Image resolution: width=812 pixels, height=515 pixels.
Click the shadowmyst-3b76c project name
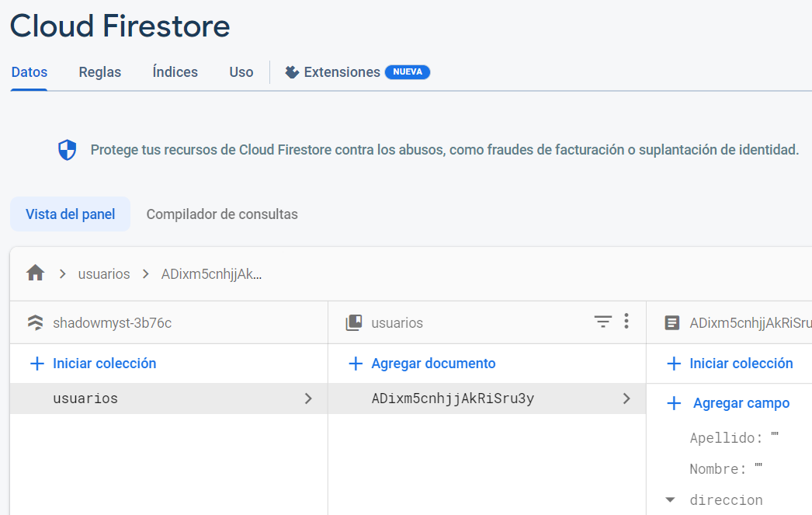113,323
